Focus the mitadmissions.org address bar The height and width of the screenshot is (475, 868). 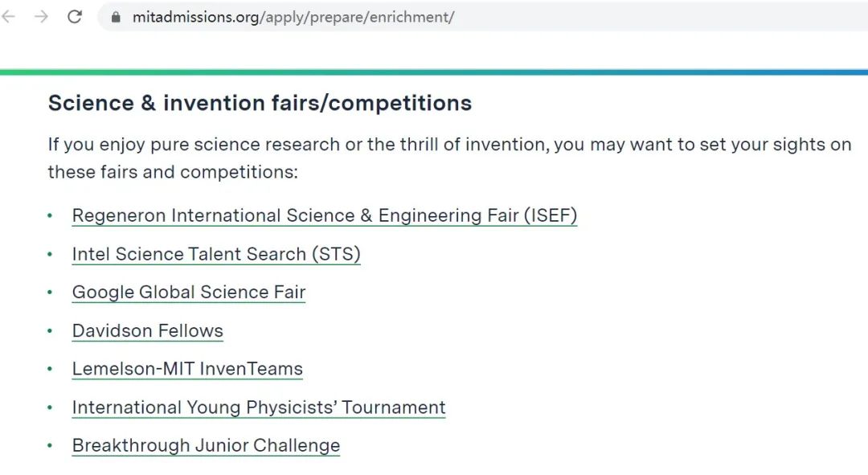point(482,17)
